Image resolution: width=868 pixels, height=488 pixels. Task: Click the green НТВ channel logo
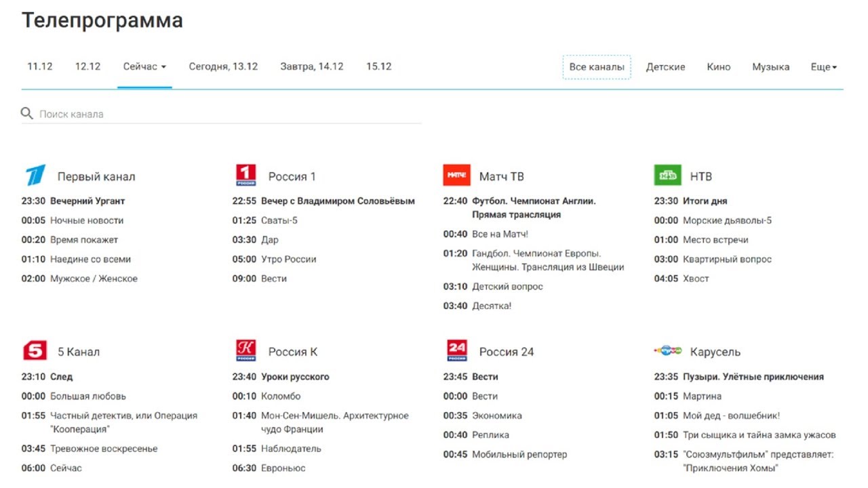[x=667, y=176]
